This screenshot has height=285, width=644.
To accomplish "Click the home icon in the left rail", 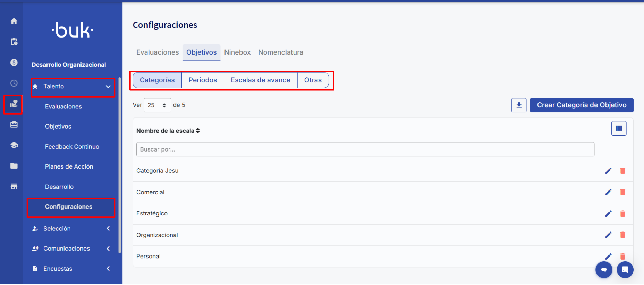I will pyautogui.click(x=14, y=21).
